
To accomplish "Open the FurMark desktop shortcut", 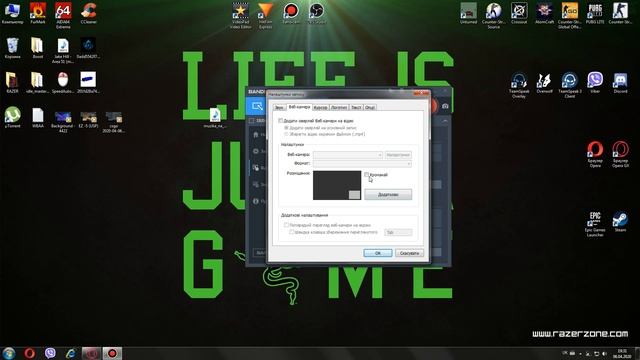I will [38, 13].
